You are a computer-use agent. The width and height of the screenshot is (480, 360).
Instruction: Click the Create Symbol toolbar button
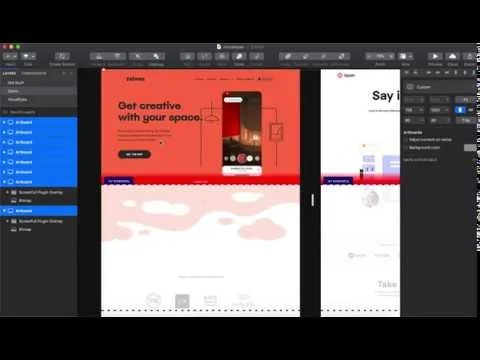pos(62,56)
